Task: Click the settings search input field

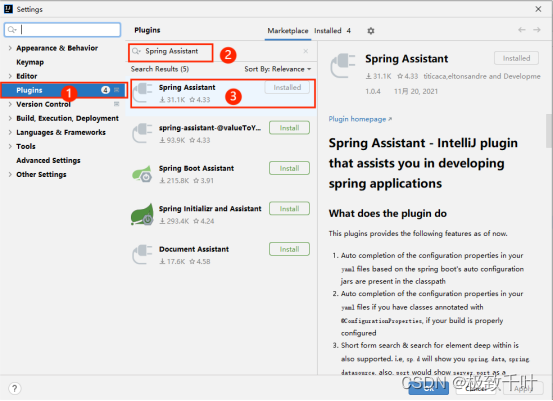Action: 62,30
